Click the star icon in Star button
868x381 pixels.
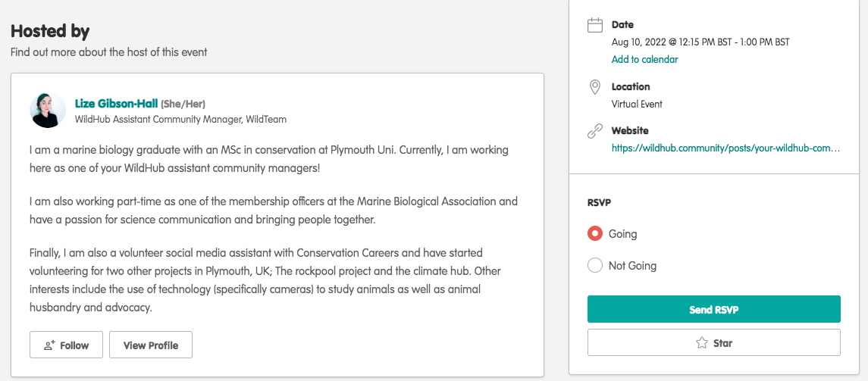701,343
